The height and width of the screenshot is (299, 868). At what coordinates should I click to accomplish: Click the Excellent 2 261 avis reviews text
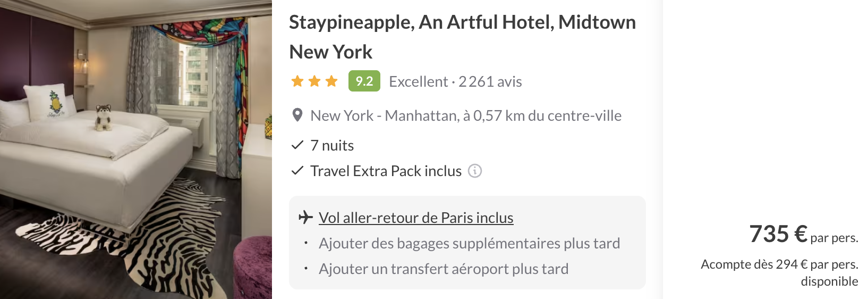click(x=455, y=81)
